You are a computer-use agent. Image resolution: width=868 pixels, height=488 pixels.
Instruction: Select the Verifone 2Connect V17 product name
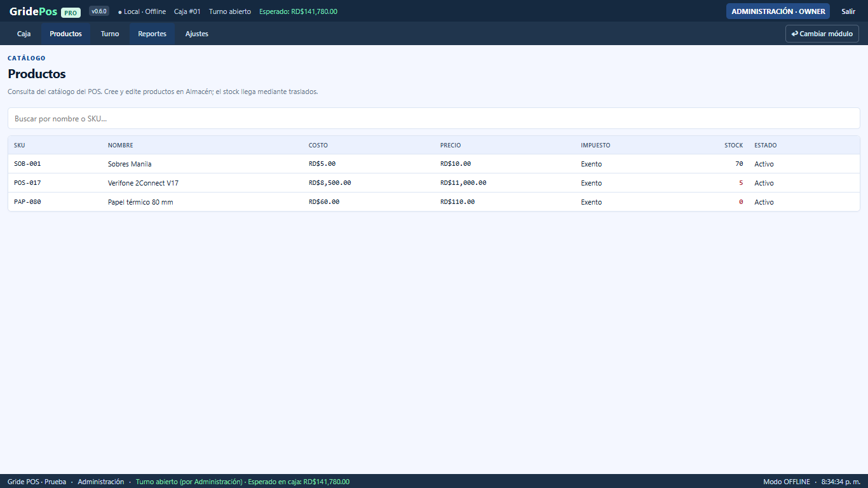coord(143,183)
